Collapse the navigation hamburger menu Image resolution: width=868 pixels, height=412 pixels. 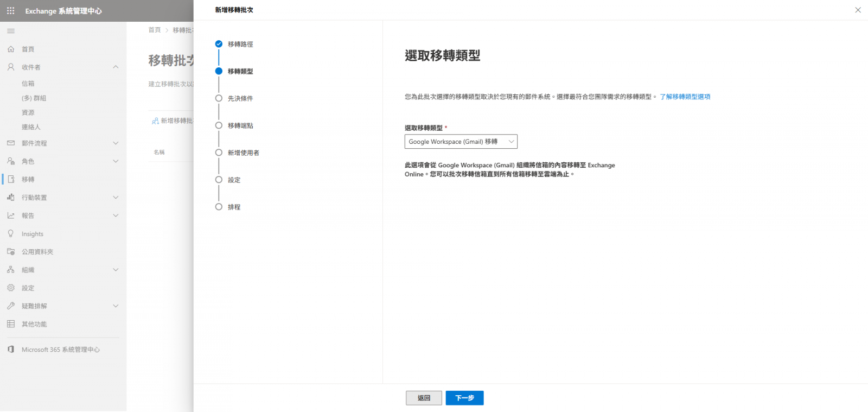[x=11, y=31]
